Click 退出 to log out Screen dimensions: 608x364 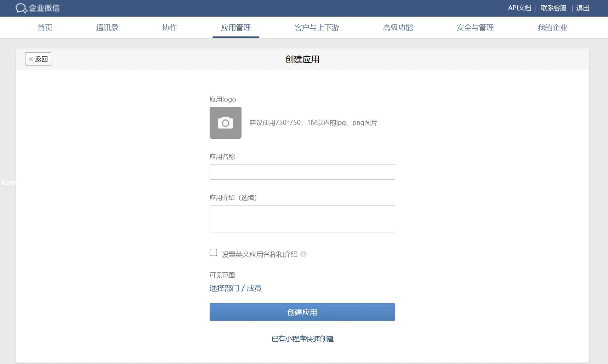coord(583,8)
